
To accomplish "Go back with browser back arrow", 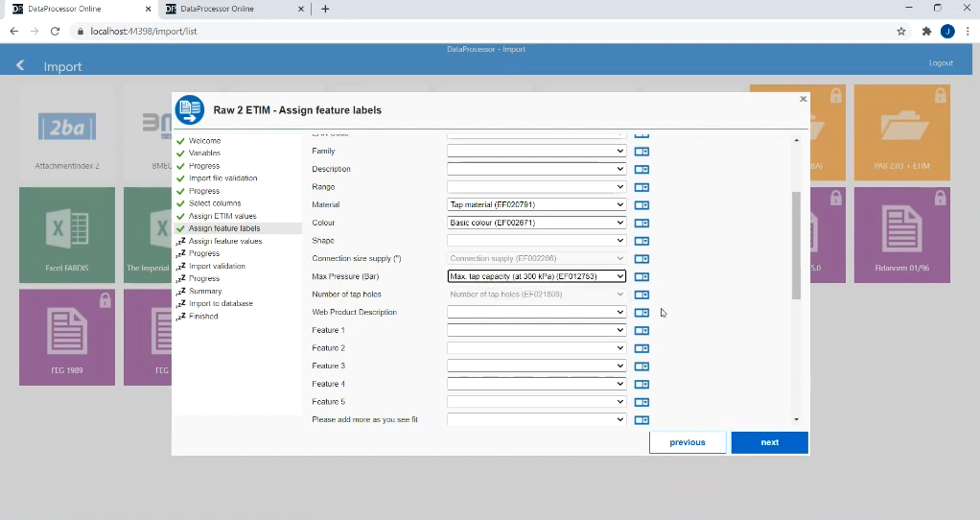I will (x=13, y=32).
